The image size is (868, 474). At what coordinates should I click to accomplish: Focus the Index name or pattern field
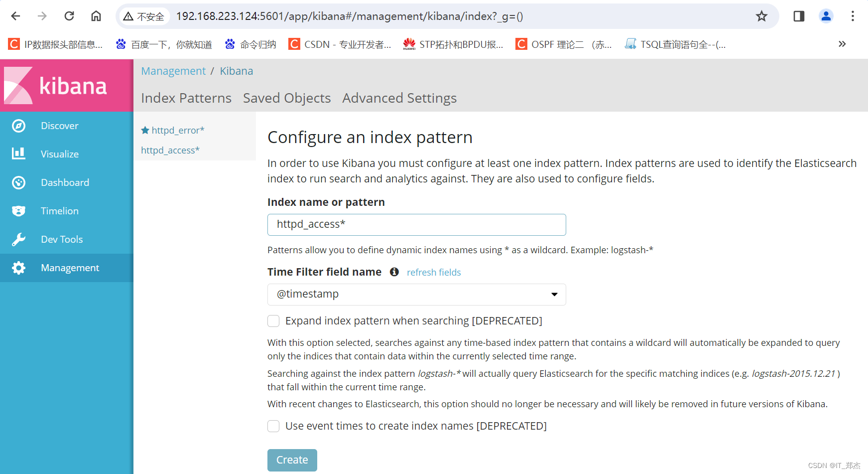tap(417, 225)
